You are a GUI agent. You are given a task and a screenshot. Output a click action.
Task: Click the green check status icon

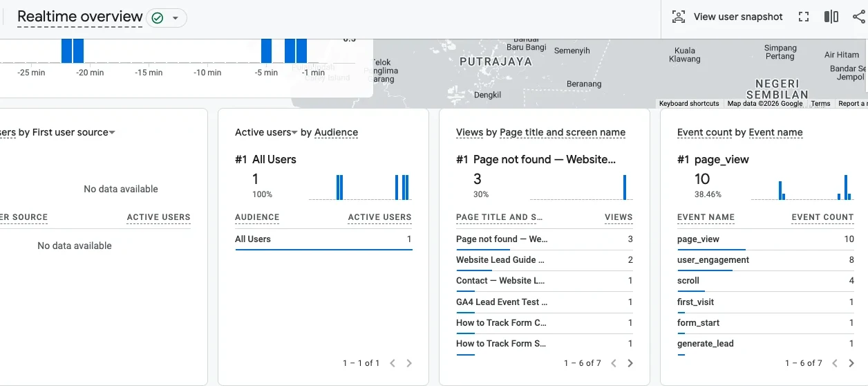[158, 17]
